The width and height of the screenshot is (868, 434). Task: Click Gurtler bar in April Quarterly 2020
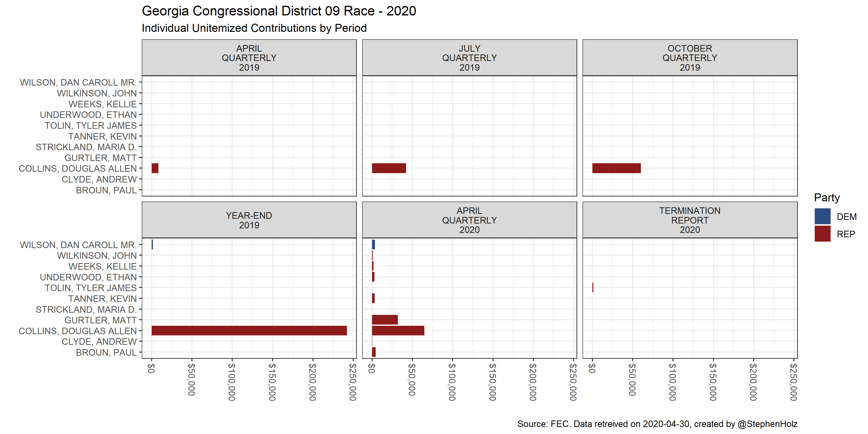tap(385, 320)
